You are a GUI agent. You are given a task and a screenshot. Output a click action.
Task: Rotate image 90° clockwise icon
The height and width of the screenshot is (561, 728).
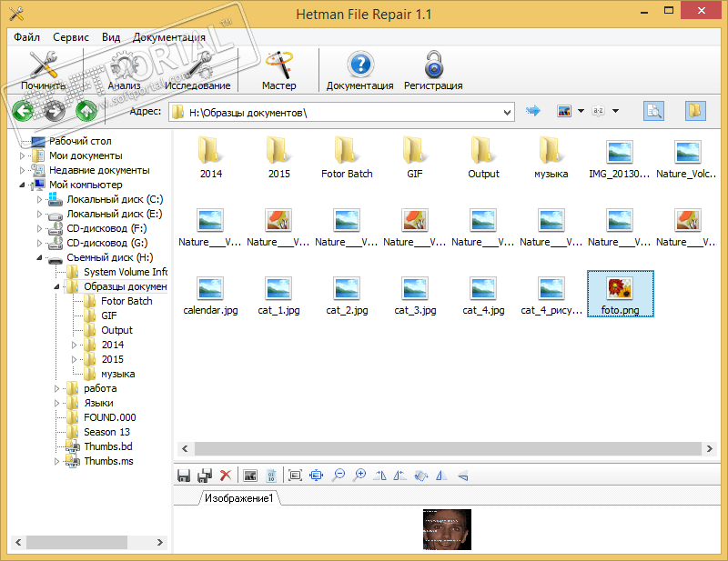379,476
